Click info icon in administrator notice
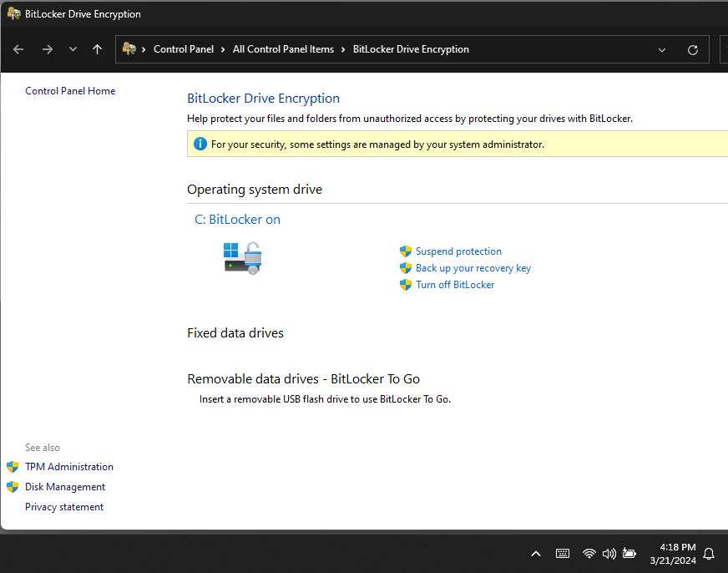This screenshot has height=573, width=728. coord(200,144)
